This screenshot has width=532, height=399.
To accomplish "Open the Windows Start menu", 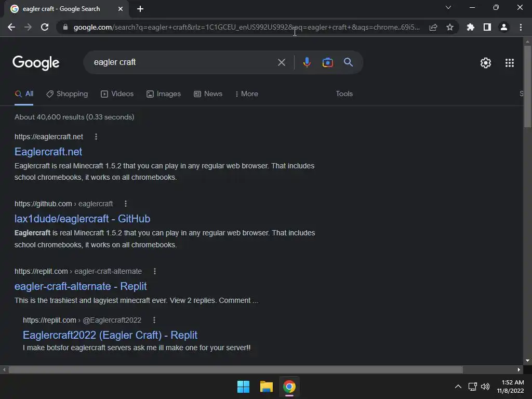I will click(x=243, y=387).
